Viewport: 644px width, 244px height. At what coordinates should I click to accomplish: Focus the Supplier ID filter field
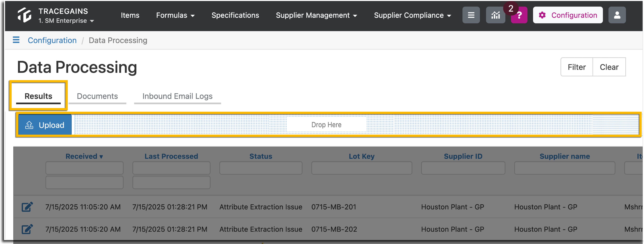(x=463, y=168)
